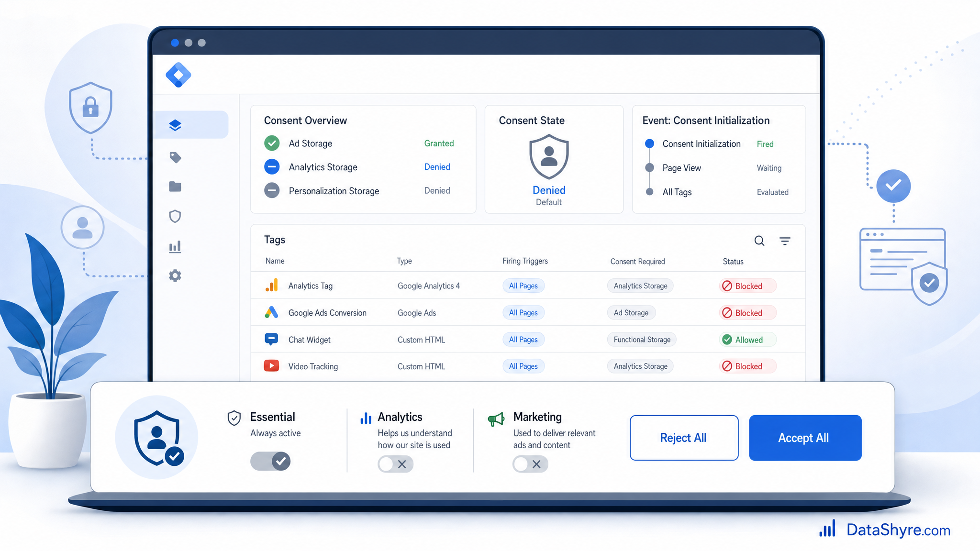Select the Consent Initialization event marker
This screenshot has height=551, width=980.
[649, 143]
